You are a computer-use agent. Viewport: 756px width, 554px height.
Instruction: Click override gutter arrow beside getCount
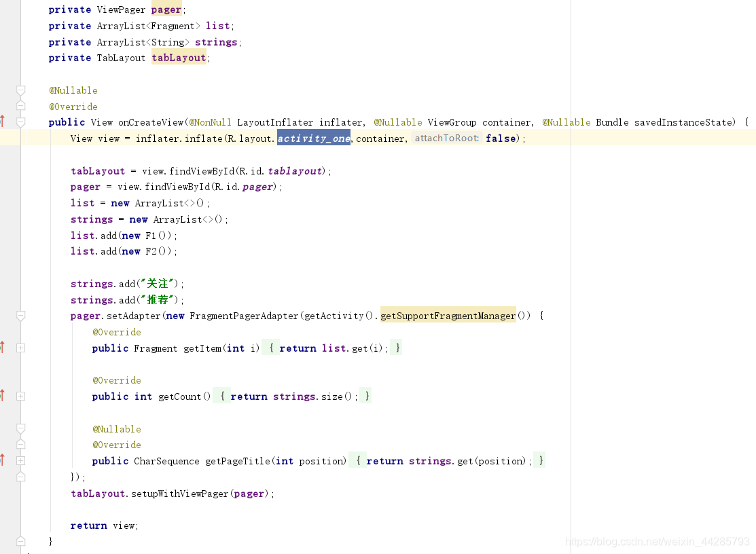click(x=3, y=395)
